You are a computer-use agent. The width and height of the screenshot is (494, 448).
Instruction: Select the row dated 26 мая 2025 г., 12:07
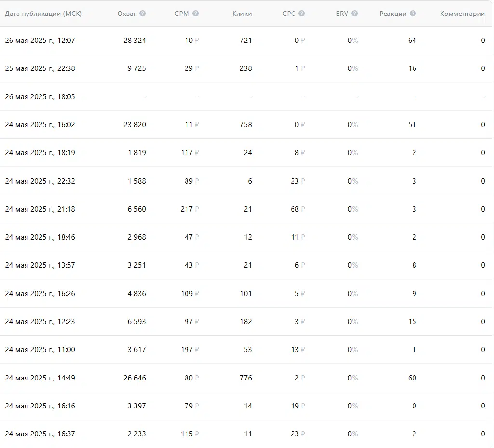pyautogui.click(x=40, y=41)
